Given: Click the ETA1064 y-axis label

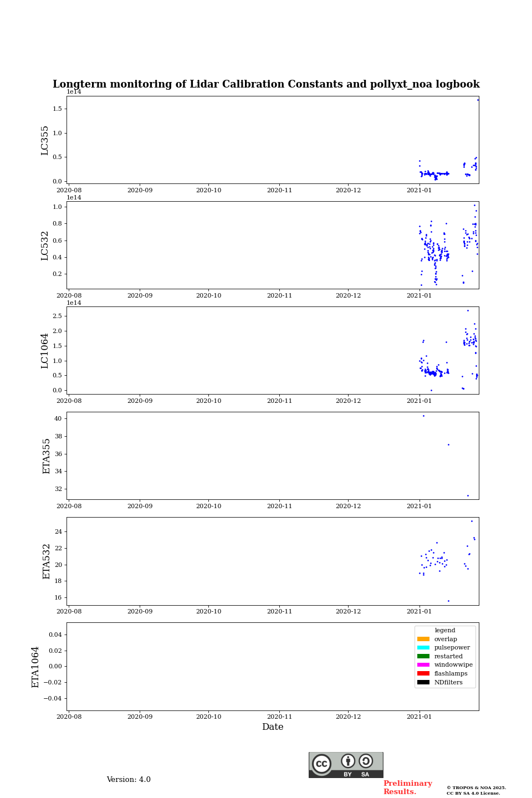Looking at the screenshot, I should (x=35, y=667).
